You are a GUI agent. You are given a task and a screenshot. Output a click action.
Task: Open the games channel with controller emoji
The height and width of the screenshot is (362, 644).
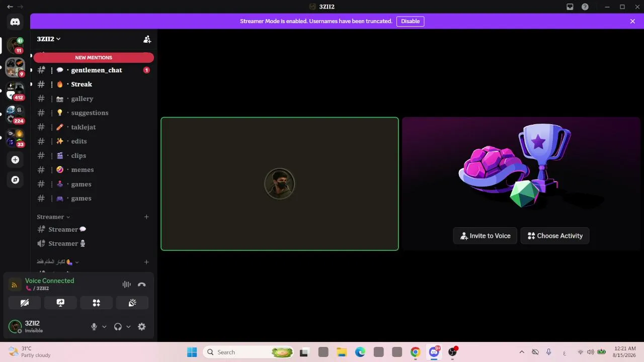click(x=94, y=198)
